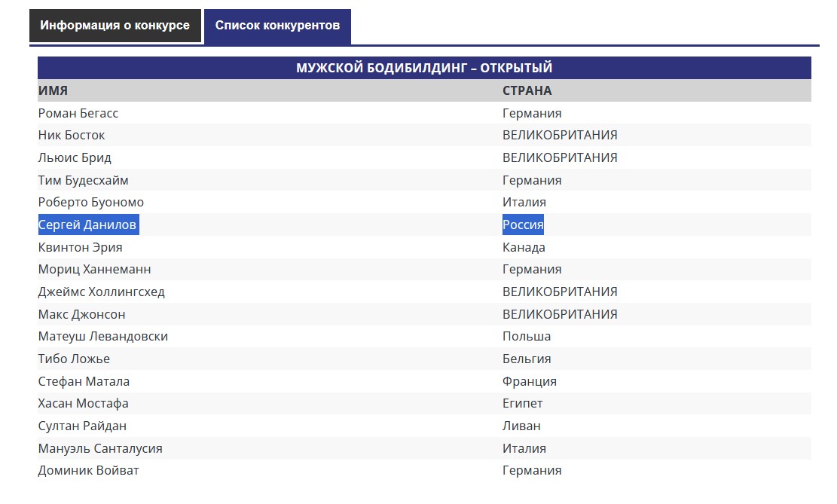Click Германия in Роман Бегасс row
The width and height of the screenshot is (837, 504).
click(x=532, y=113)
